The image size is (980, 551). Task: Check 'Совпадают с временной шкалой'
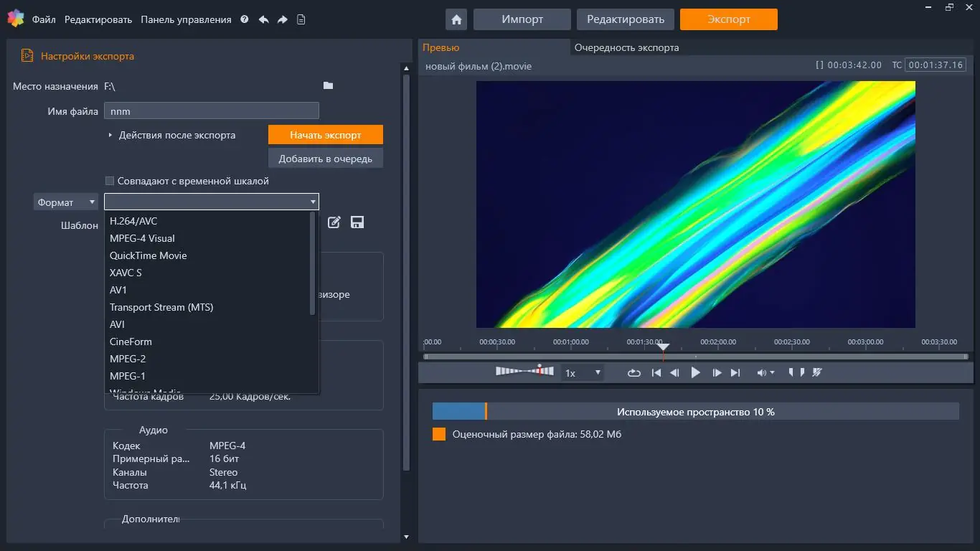[x=110, y=182]
